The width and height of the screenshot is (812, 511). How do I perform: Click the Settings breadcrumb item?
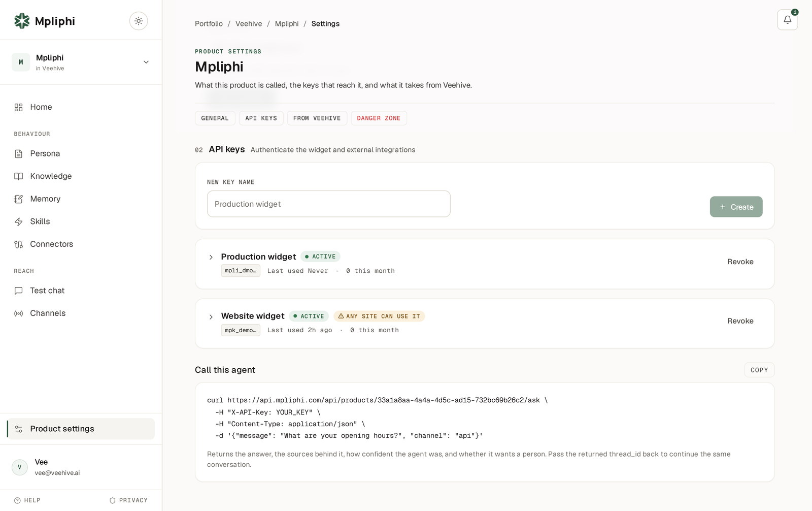pos(325,24)
